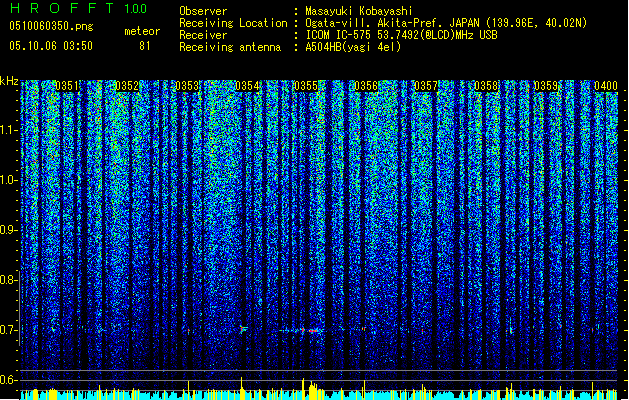629x400 pixels.
Task: Click the 1.0 kHz axis tick label
Action: click(x=8, y=180)
